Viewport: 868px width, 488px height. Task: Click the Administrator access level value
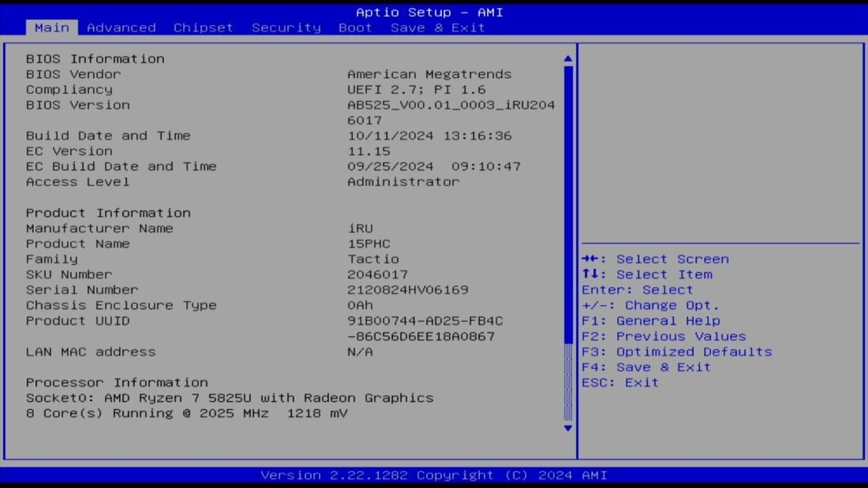(x=403, y=182)
